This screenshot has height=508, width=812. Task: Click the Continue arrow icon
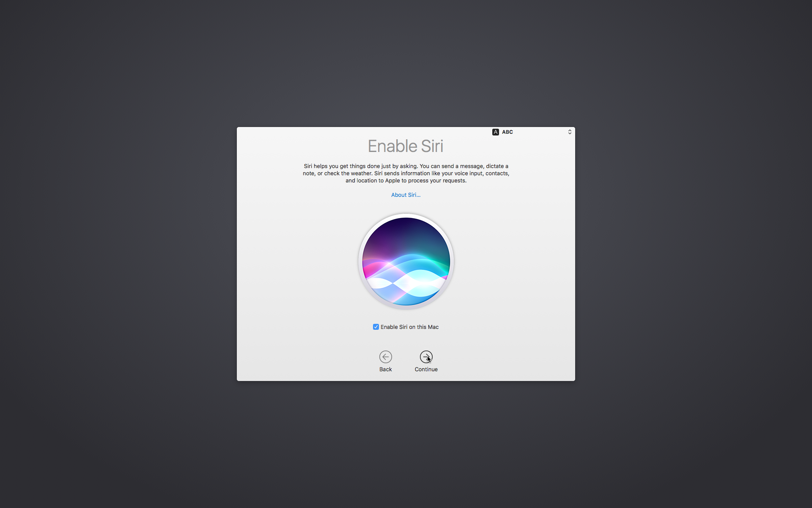tap(426, 357)
